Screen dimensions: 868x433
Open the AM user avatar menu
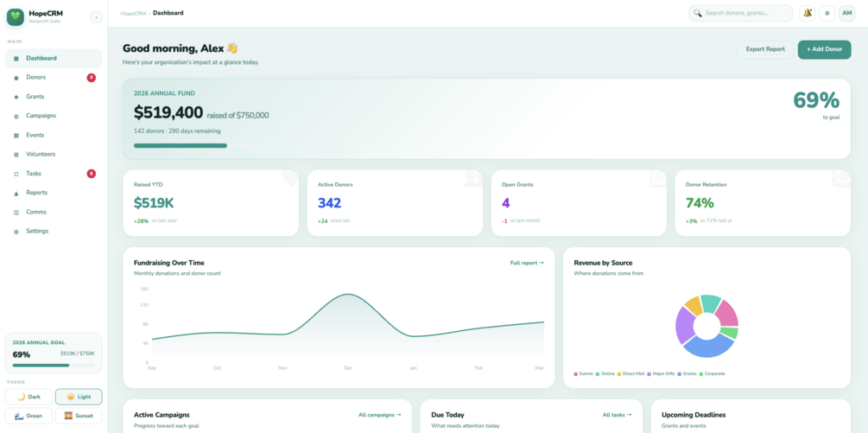(847, 13)
